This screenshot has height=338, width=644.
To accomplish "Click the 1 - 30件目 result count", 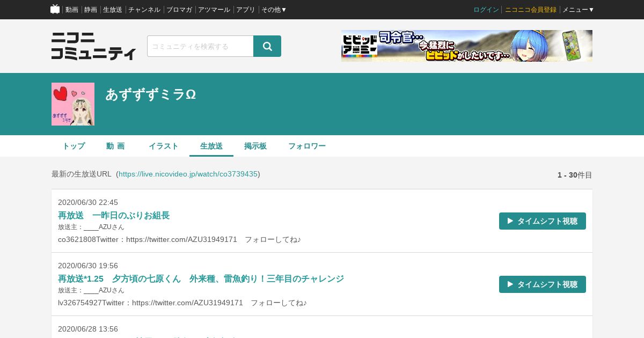I will (x=575, y=175).
